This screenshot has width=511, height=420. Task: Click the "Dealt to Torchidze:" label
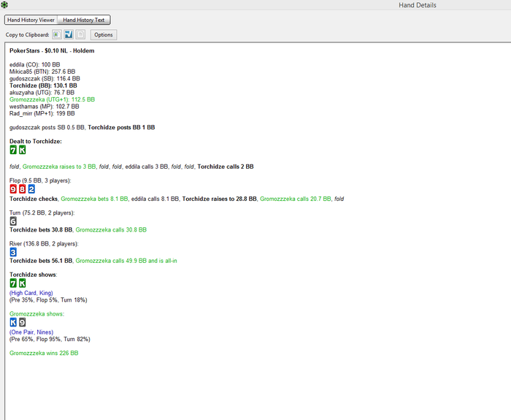36,142
